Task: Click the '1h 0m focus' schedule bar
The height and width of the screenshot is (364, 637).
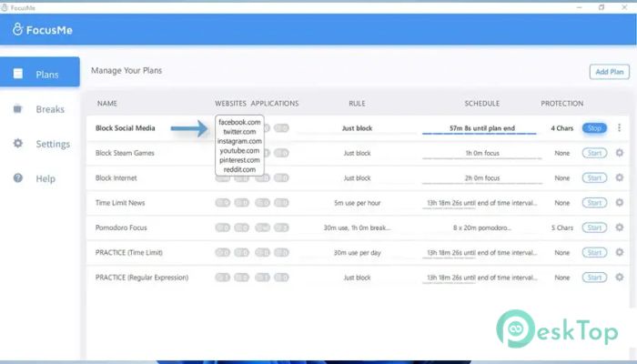Action: pos(481,158)
